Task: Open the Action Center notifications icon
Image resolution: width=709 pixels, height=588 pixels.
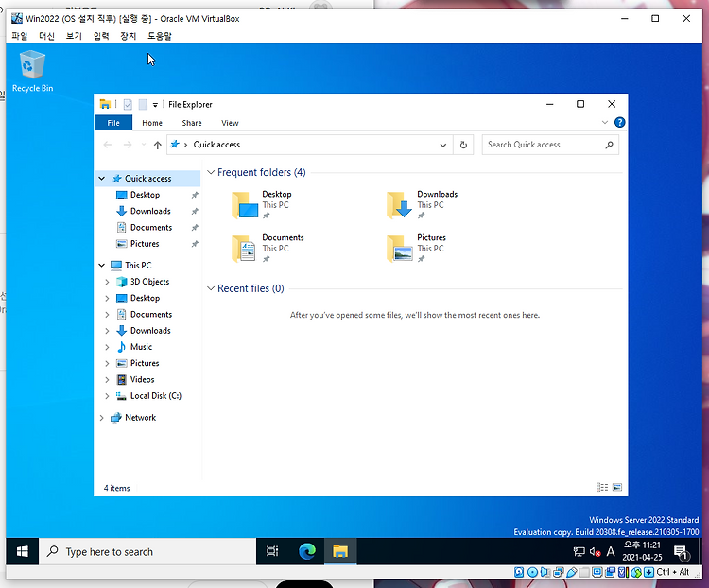Action: [681, 552]
